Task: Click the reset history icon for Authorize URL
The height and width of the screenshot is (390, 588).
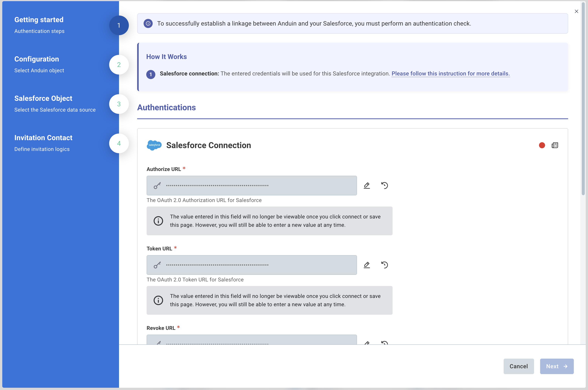Action: coord(385,186)
